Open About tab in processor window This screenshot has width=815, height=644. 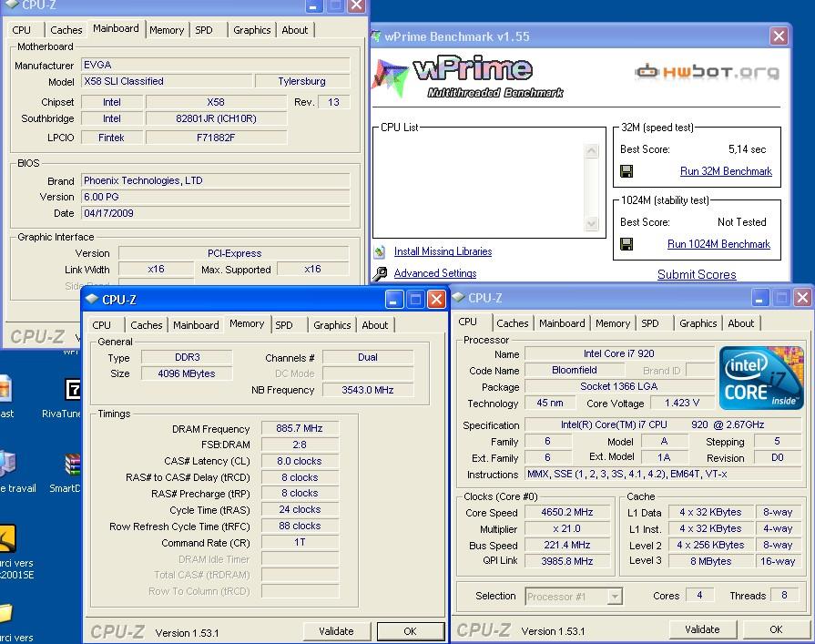point(740,323)
